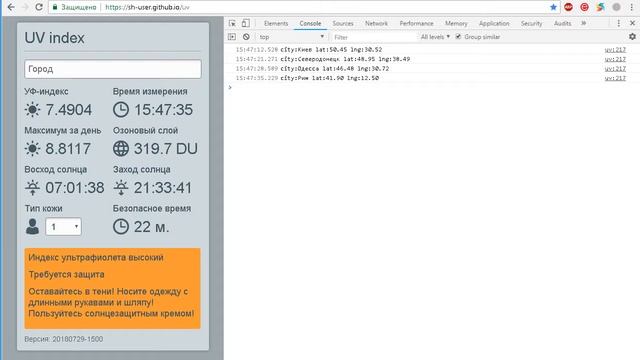The height and width of the screenshot is (360, 640).
Task: Switch to the Application tab
Action: [494, 23]
